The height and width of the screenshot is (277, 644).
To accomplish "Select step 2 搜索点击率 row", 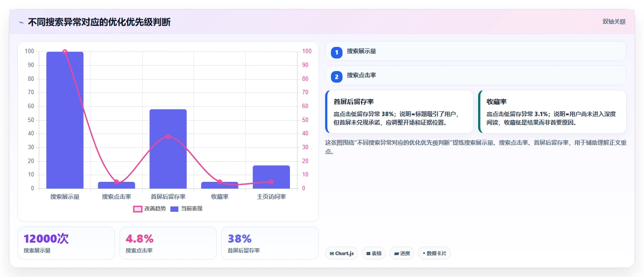I will coord(476,76).
